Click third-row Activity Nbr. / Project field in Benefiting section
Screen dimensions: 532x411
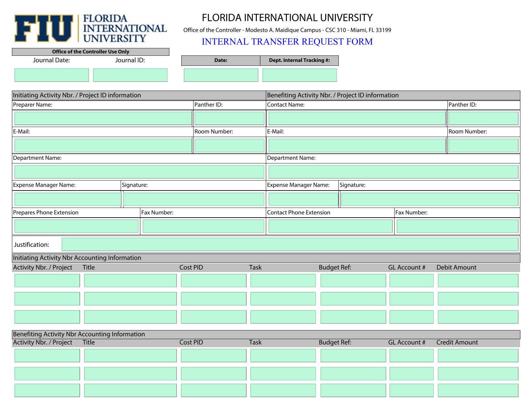point(47,390)
